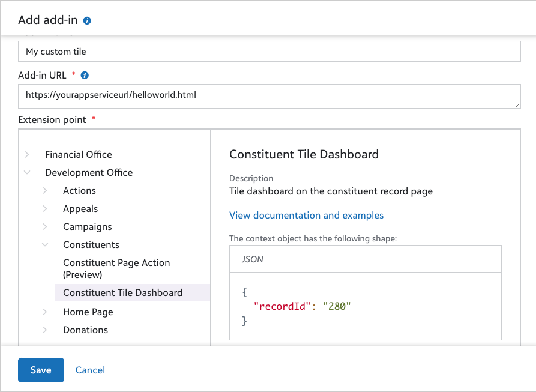Viewport: 536px width, 392px height.
Task: Select the Financial Office label
Action: click(79, 155)
